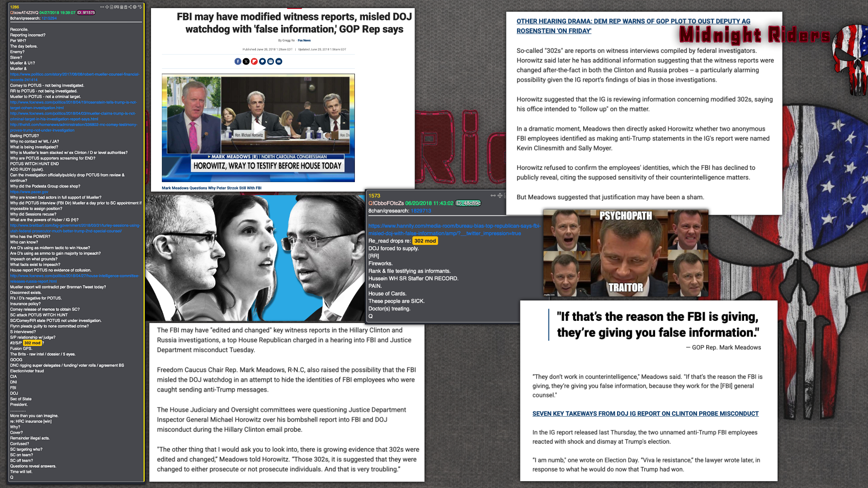Click the 'POTUS WITCH HUNT END' line in post 1286

(x=34, y=164)
